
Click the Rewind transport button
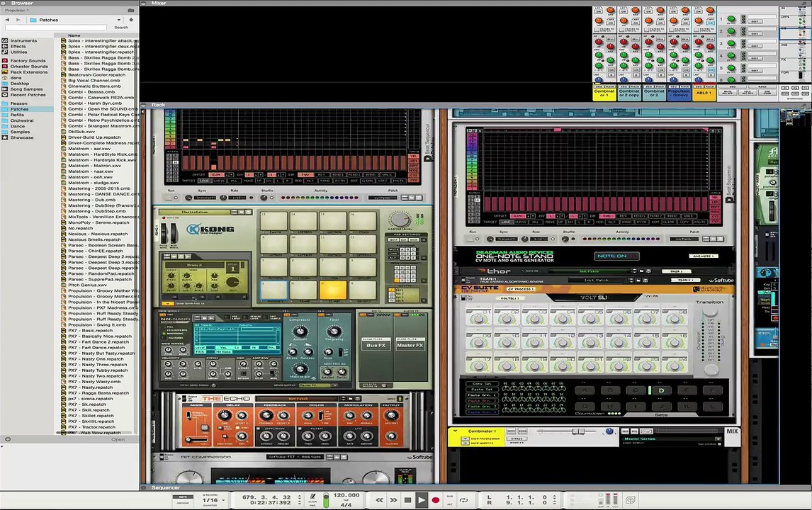tap(380, 500)
